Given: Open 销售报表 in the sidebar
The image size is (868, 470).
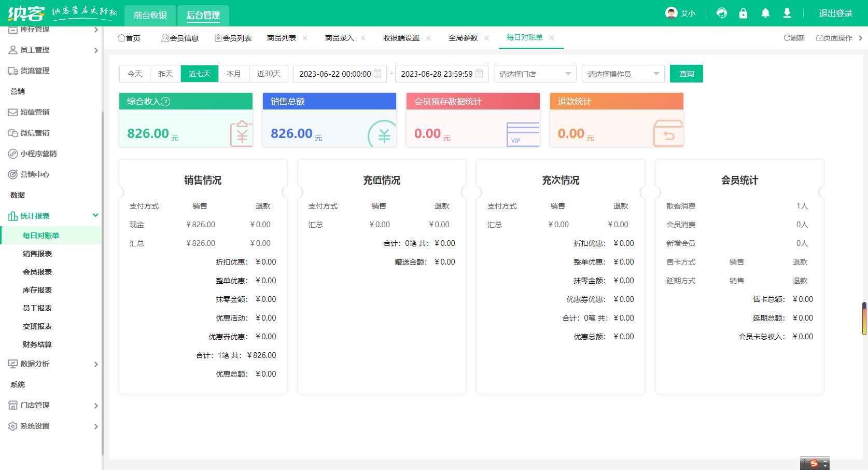Looking at the screenshot, I should point(37,254).
